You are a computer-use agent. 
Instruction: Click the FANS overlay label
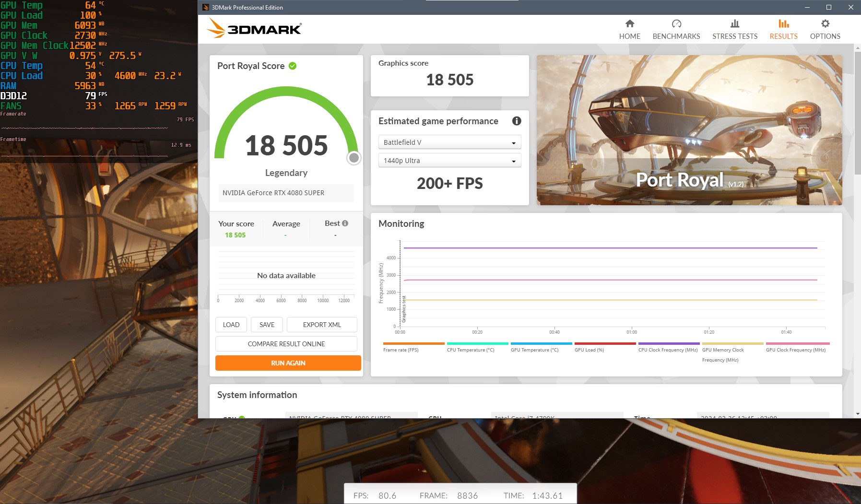tap(11, 106)
